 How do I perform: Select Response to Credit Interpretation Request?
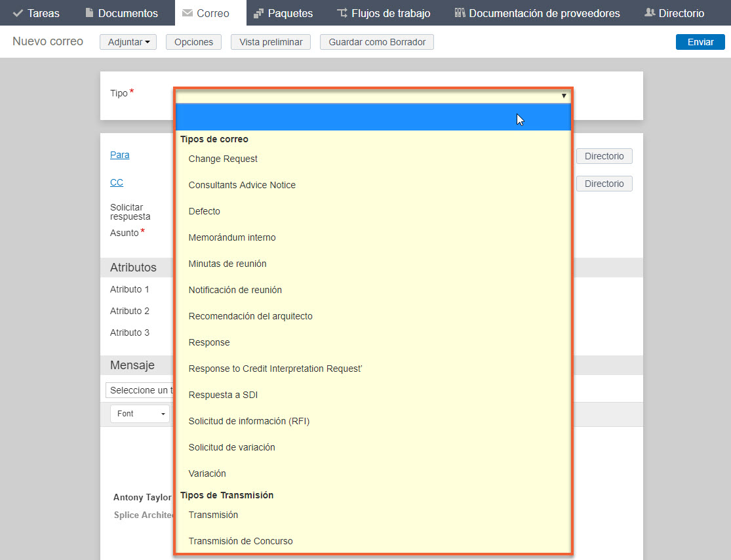click(x=373, y=369)
